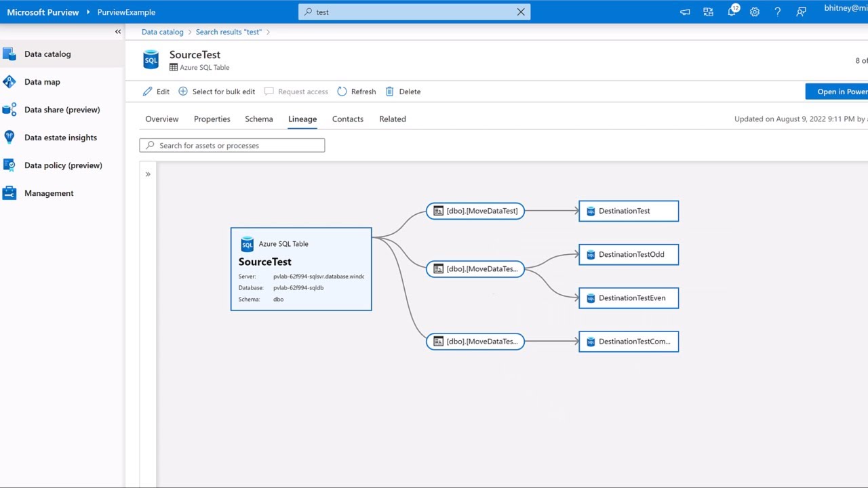The image size is (868, 488).
Task: Expand the lineage side panel
Action: tap(148, 174)
